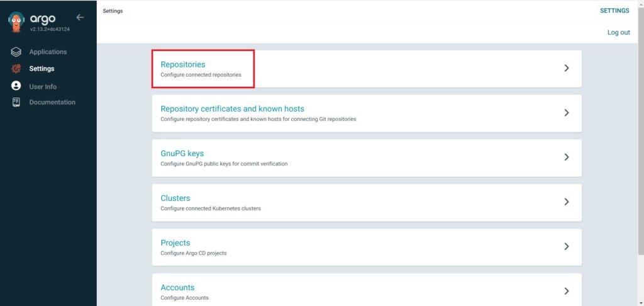Screen dimensions: 644x306
Task: Click 'Configure Accounts' description text
Action: tap(184, 298)
